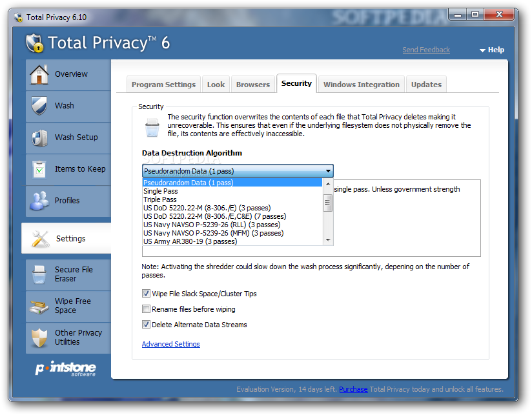Click the title bar application icon

coord(18,17)
